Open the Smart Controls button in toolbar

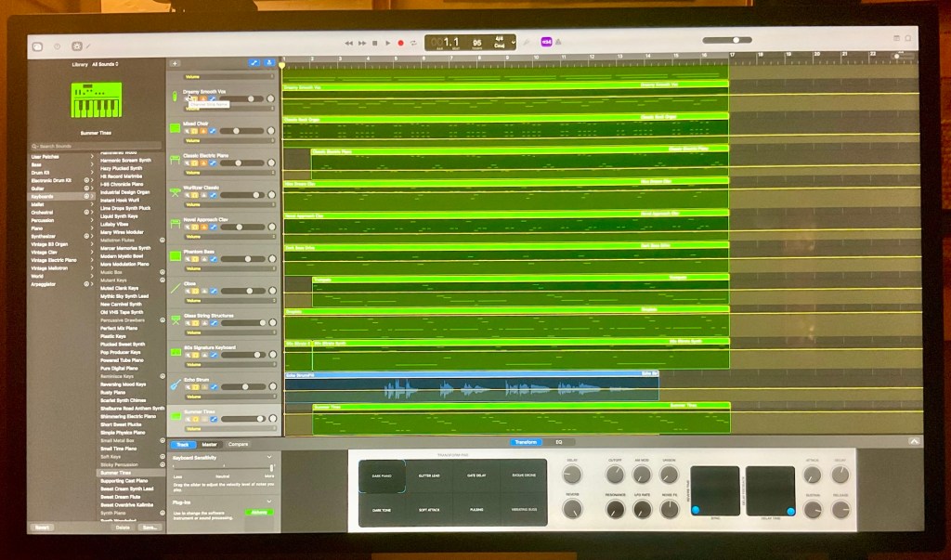click(75, 46)
